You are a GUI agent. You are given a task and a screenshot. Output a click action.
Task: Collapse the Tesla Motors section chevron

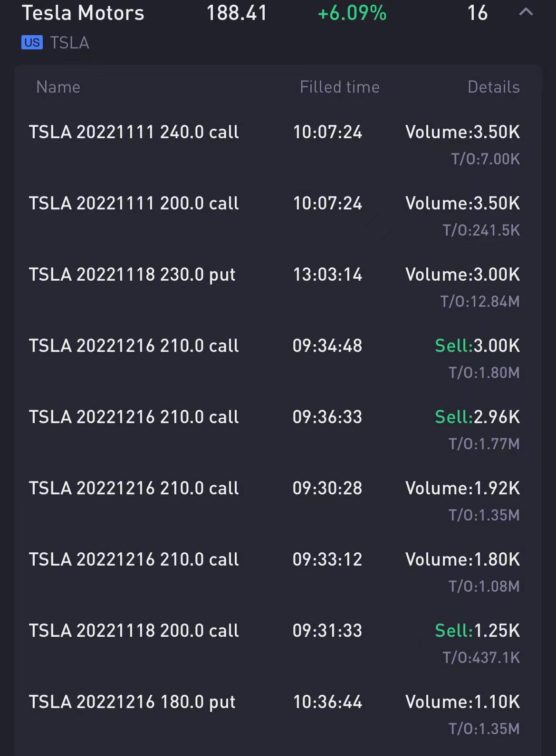pyautogui.click(x=526, y=12)
